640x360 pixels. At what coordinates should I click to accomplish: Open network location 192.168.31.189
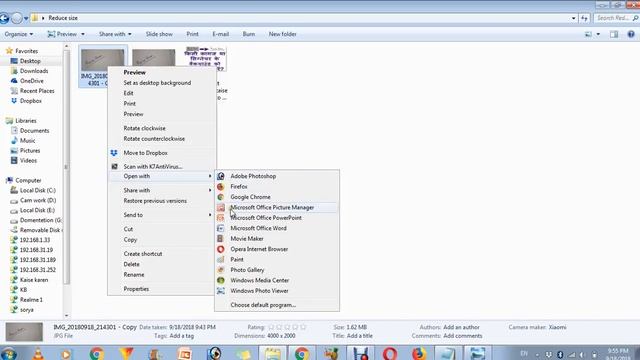coord(38,260)
